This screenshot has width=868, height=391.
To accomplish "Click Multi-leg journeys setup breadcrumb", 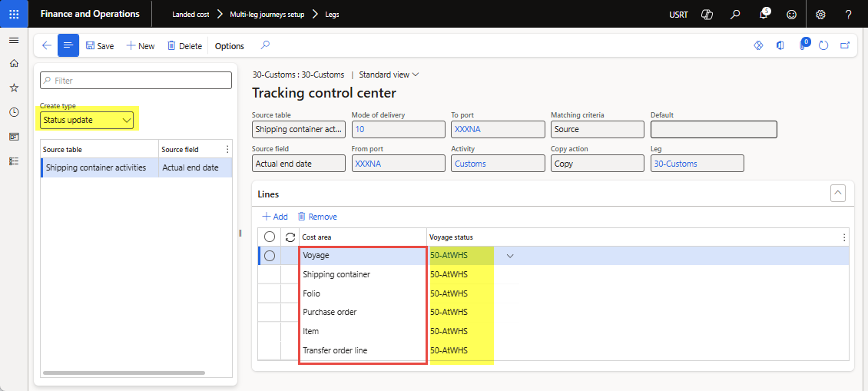I will pyautogui.click(x=266, y=14).
